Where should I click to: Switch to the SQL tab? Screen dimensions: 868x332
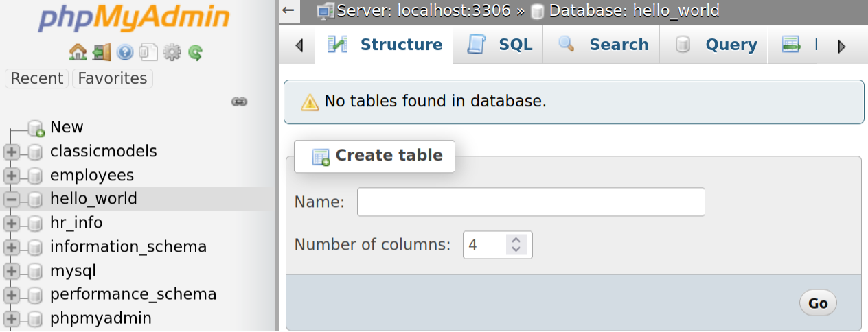[499, 45]
